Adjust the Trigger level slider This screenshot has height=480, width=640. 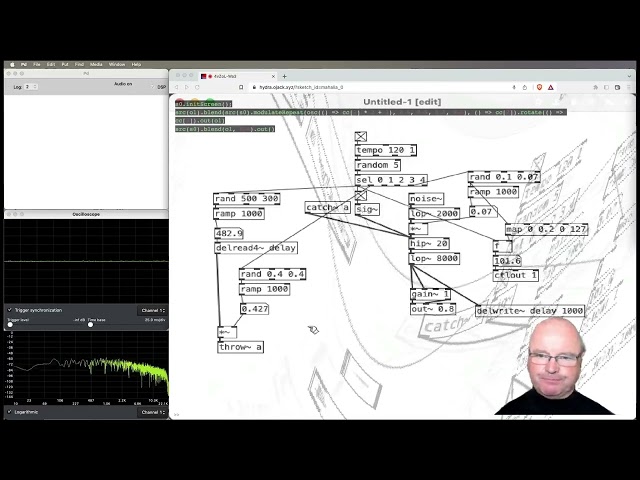10,325
